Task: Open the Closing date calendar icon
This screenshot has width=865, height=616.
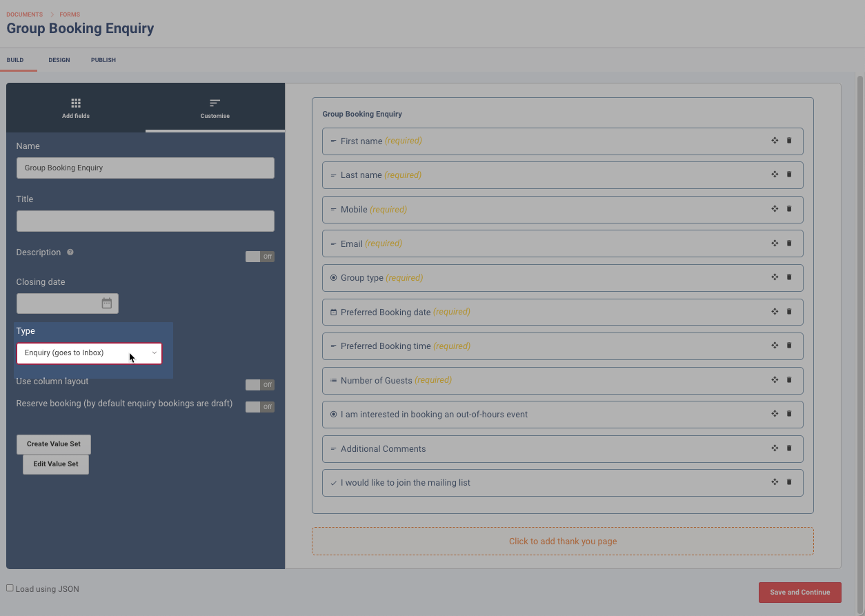Action: point(107,304)
